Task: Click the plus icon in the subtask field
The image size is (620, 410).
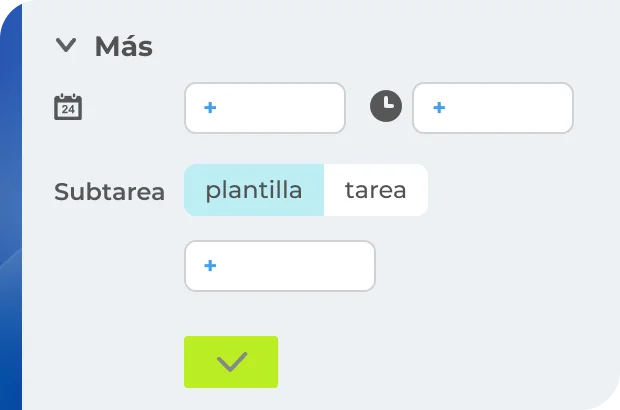Action: 210,266
